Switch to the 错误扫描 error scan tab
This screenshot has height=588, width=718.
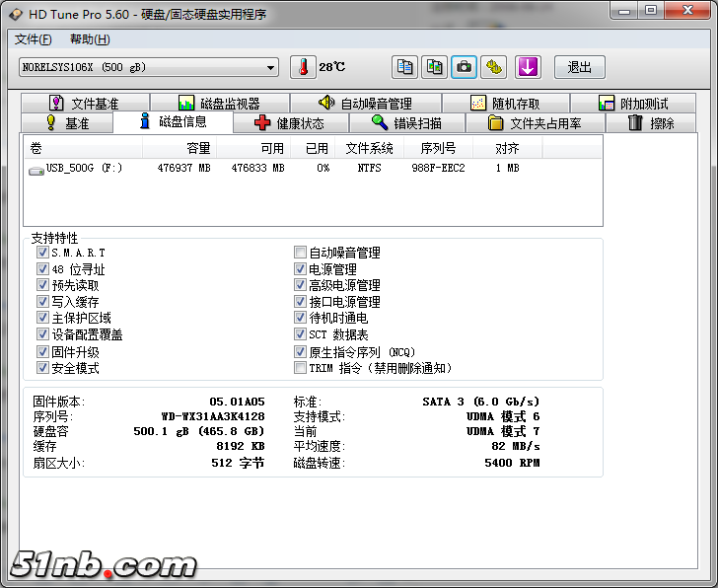point(407,123)
